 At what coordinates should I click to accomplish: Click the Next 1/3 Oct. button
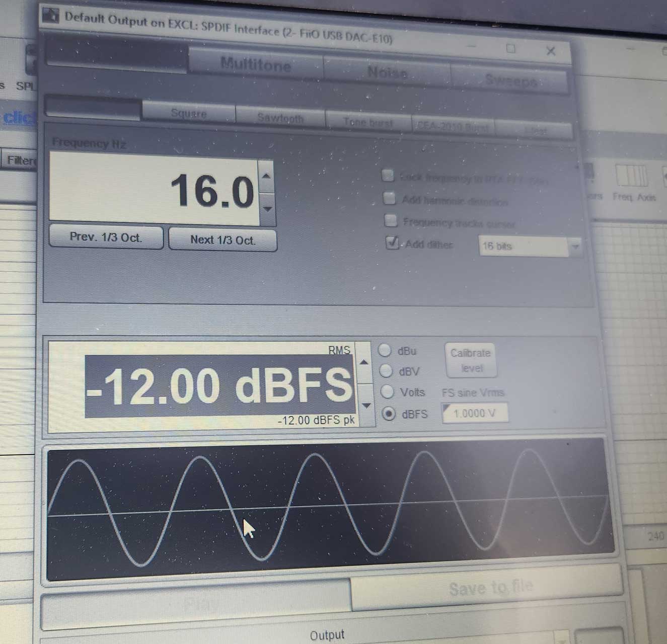tap(223, 239)
